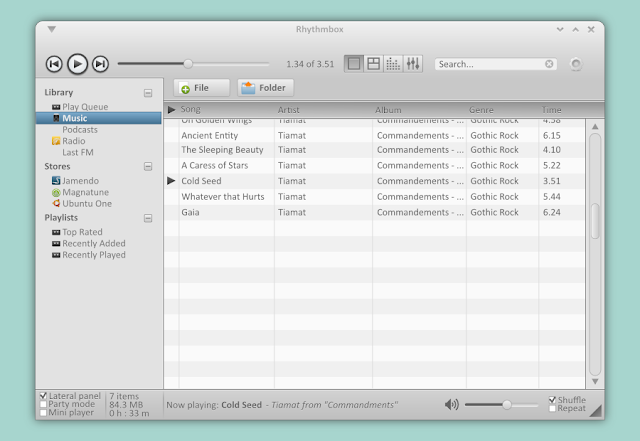The width and height of the screenshot is (640, 441).
Task: Select A Caress of Stars song
Action: pyautogui.click(x=374, y=166)
